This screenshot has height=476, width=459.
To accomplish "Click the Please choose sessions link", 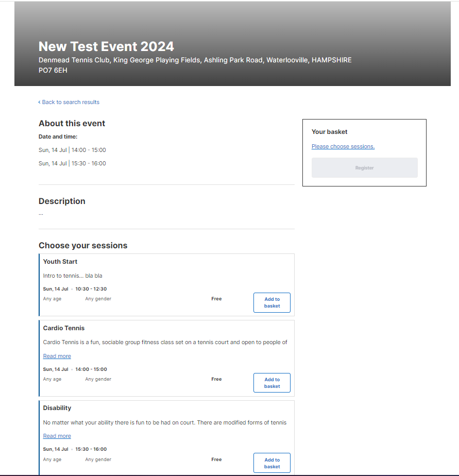I will (343, 146).
